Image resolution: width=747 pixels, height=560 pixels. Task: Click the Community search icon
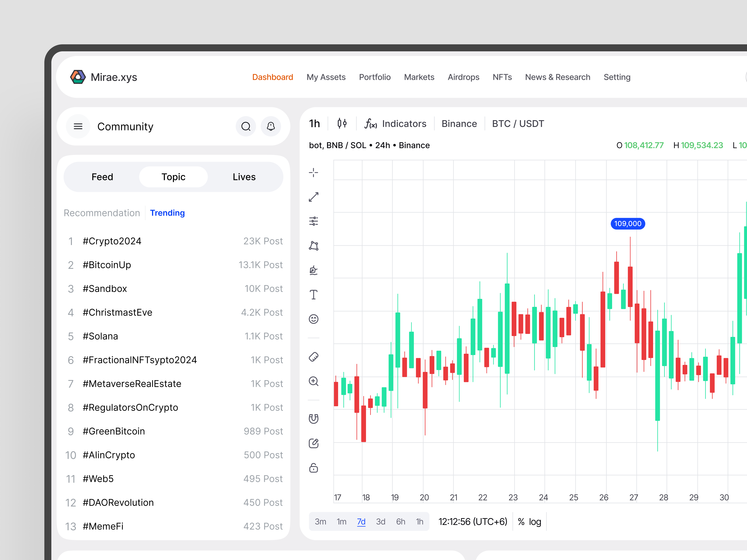pos(246,126)
